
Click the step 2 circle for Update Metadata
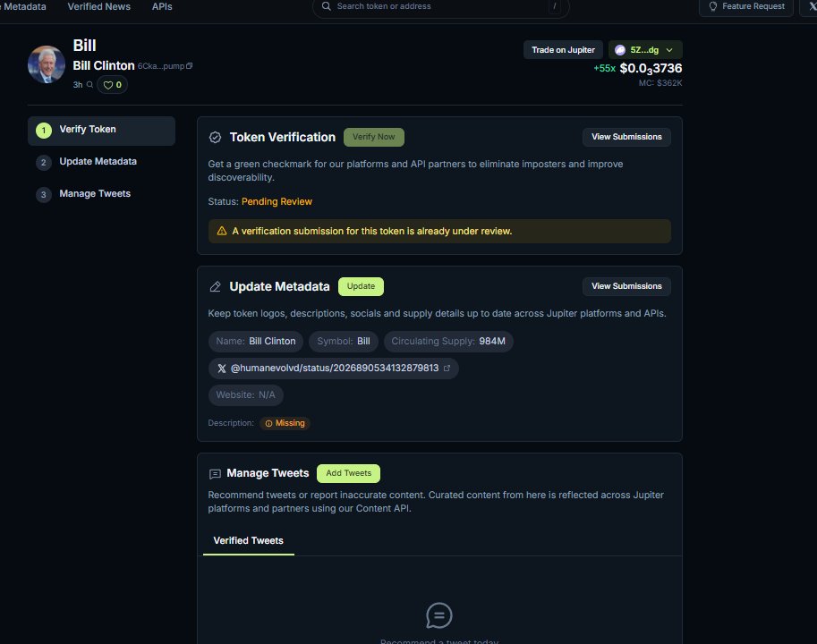click(x=44, y=163)
